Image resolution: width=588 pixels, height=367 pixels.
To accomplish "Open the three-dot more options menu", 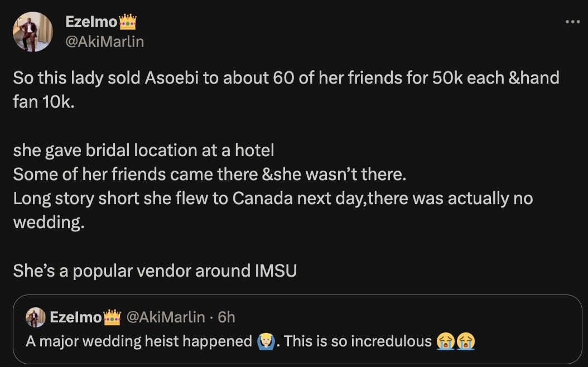I will point(572,22).
